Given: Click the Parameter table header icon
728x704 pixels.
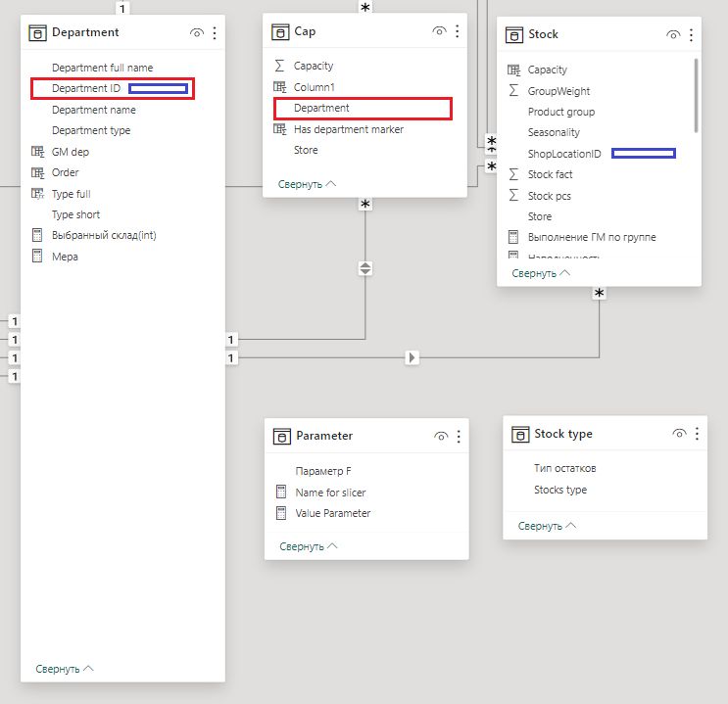Looking at the screenshot, I should point(282,437).
